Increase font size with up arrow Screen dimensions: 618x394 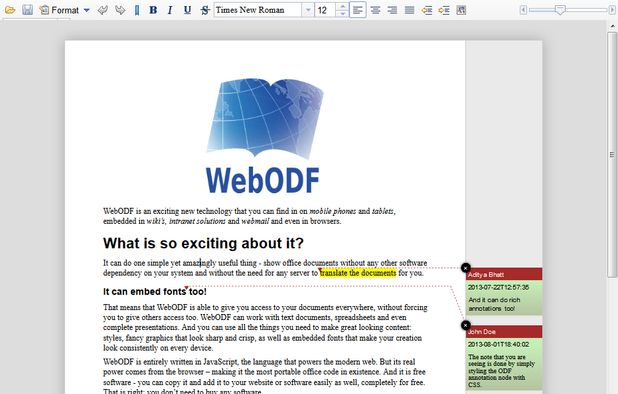(342, 7)
